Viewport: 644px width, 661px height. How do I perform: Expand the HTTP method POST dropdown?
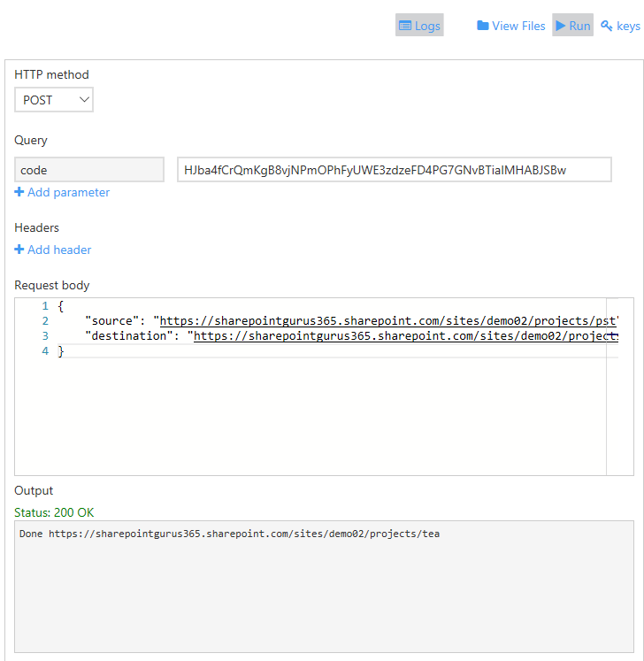pos(54,100)
